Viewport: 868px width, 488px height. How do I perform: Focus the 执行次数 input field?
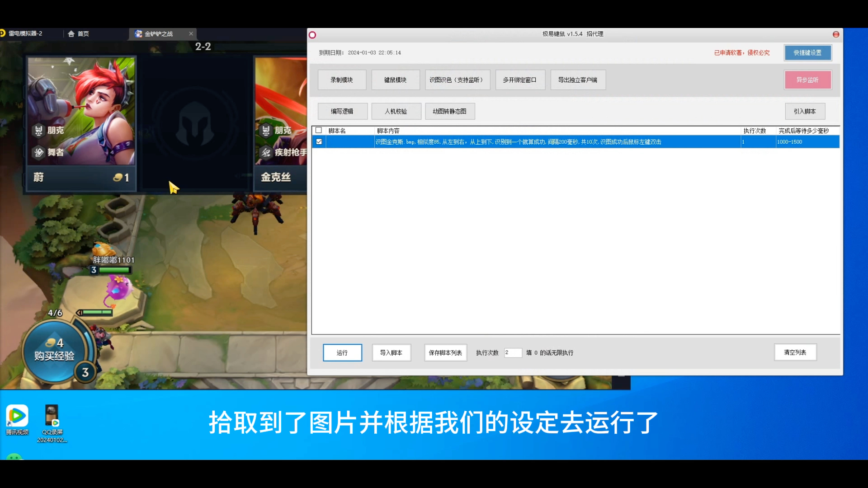[x=513, y=352]
